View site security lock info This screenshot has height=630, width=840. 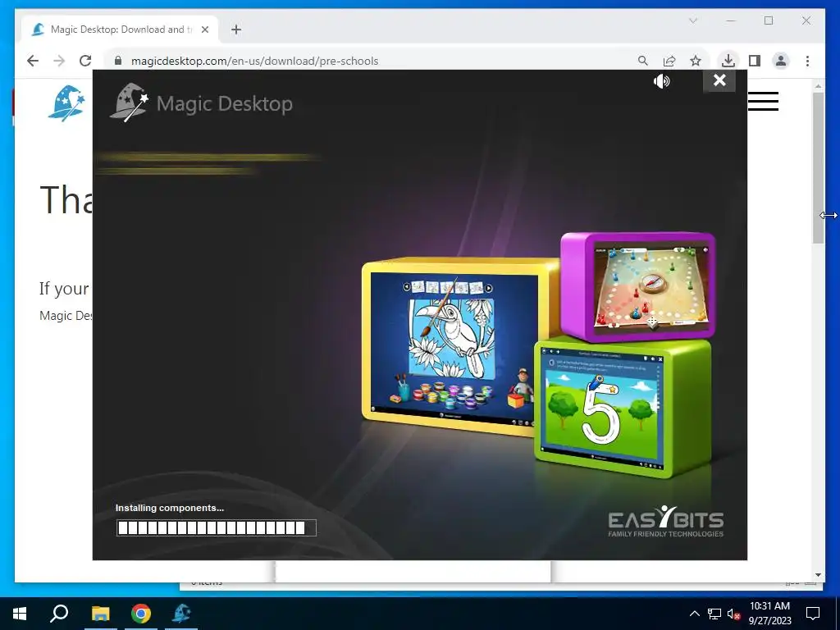(118, 61)
